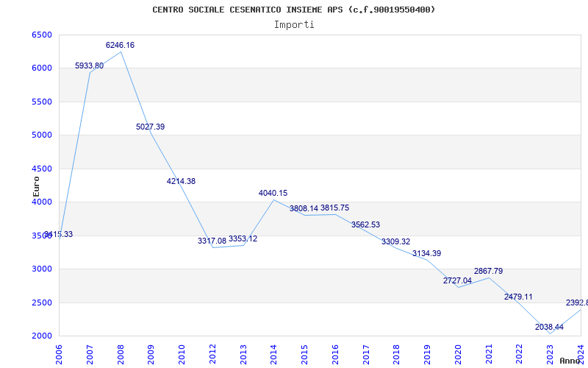The height and width of the screenshot is (368, 588).
Task: Select the 4040.15 data label
Action: 273,193
